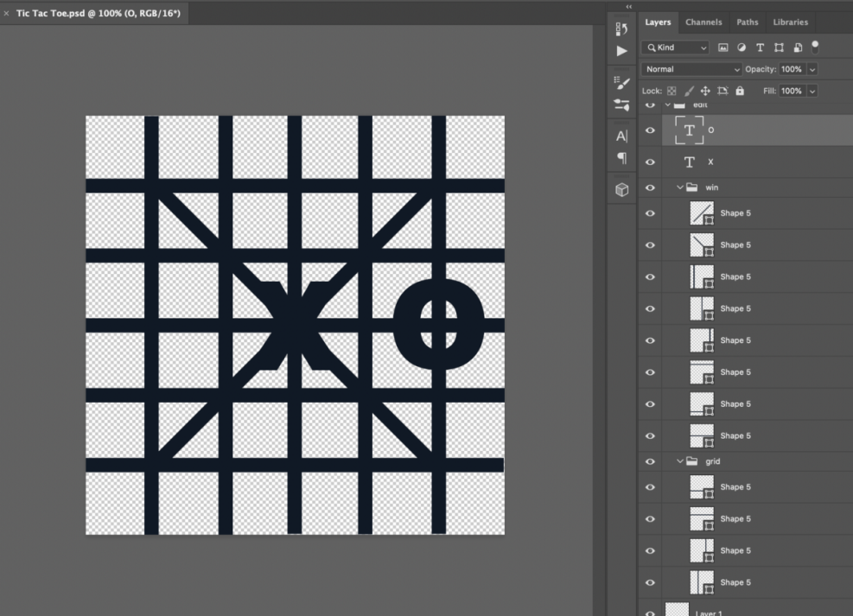This screenshot has width=853, height=616.
Task: Toggle visibility of the win group
Action: (x=650, y=187)
